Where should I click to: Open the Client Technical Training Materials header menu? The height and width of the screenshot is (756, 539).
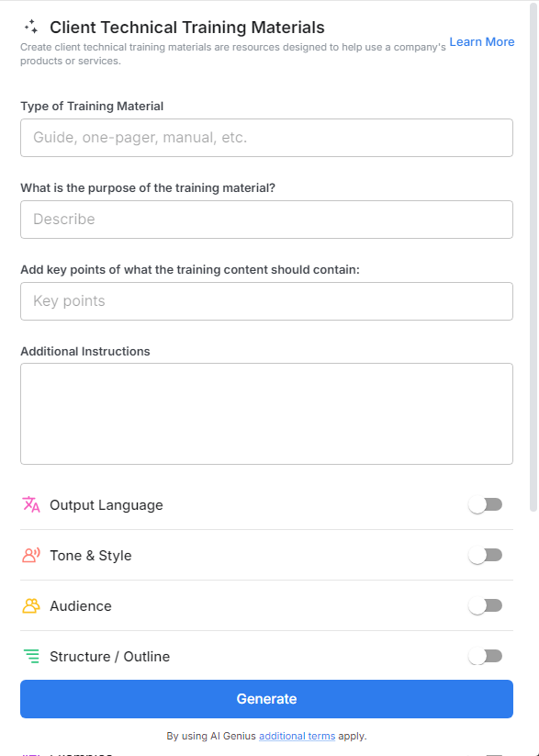(187, 27)
